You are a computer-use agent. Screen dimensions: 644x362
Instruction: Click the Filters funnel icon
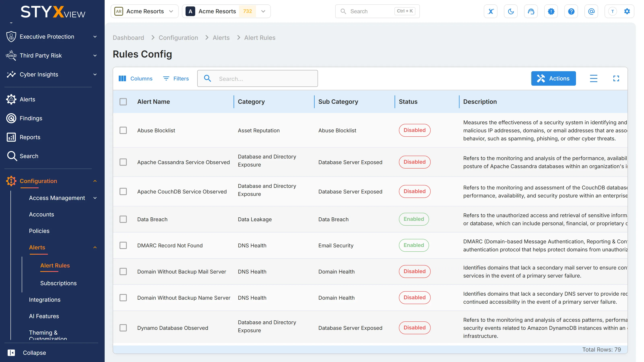pyautogui.click(x=166, y=78)
